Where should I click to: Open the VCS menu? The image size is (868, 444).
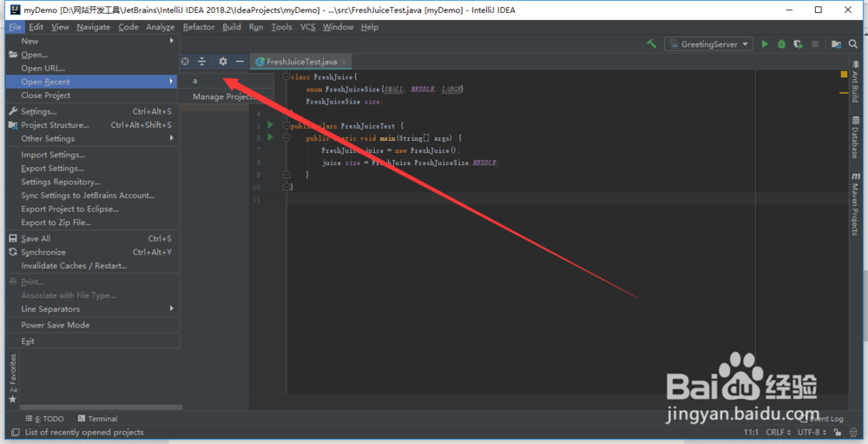(307, 27)
